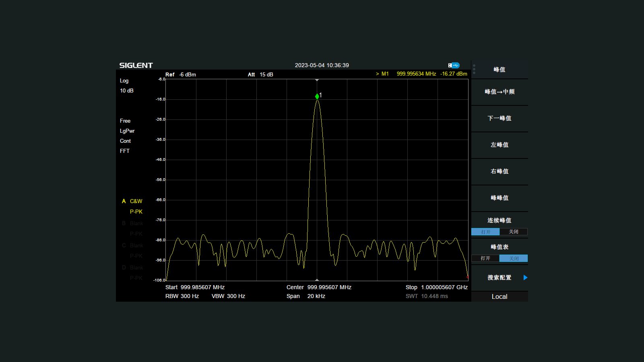Image resolution: width=644 pixels, height=362 pixels.
Task: Click the -56.0 y-axis scale label
Action: (x=161, y=179)
